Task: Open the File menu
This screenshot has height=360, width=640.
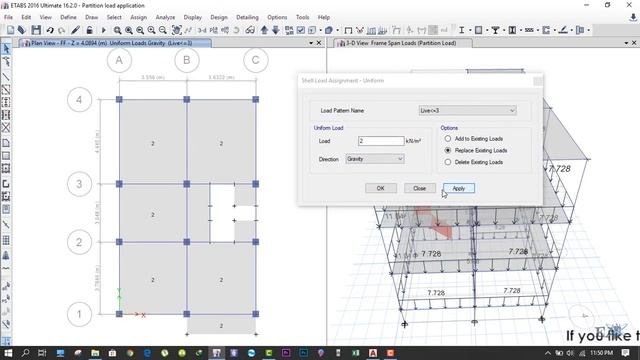Action: [8, 17]
